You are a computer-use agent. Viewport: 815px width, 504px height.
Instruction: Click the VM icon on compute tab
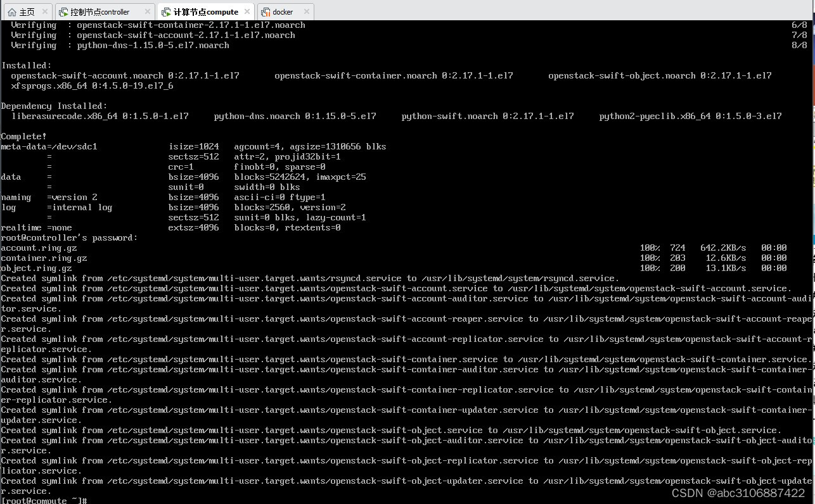click(x=166, y=12)
